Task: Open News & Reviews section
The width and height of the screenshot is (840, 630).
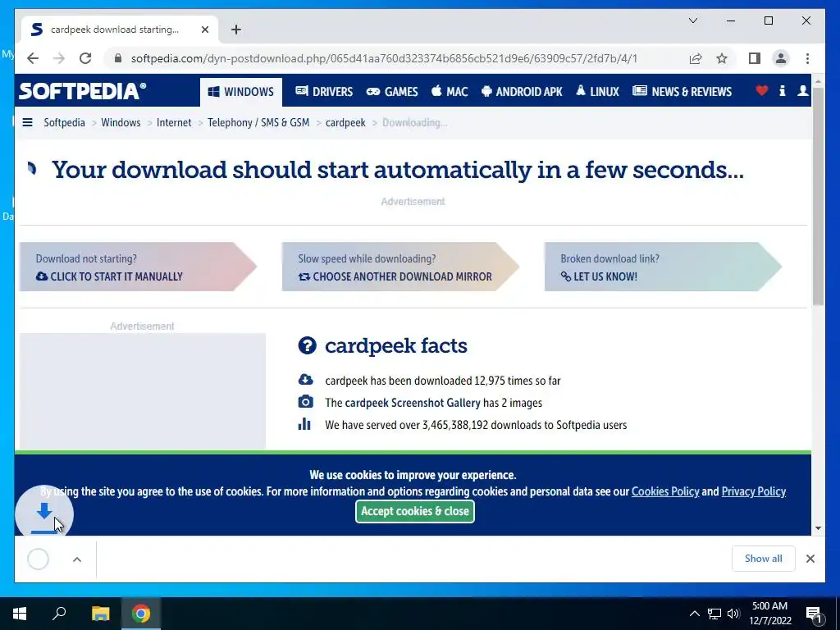Action: click(x=682, y=92)
